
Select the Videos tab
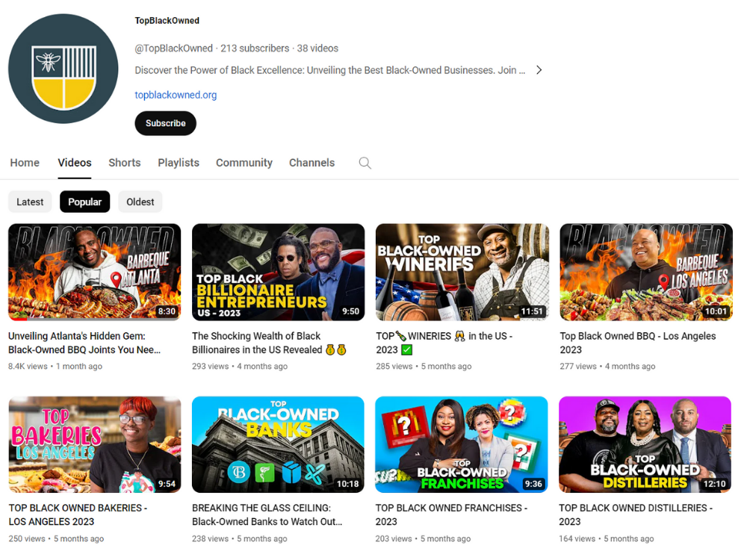pos(74,163)
